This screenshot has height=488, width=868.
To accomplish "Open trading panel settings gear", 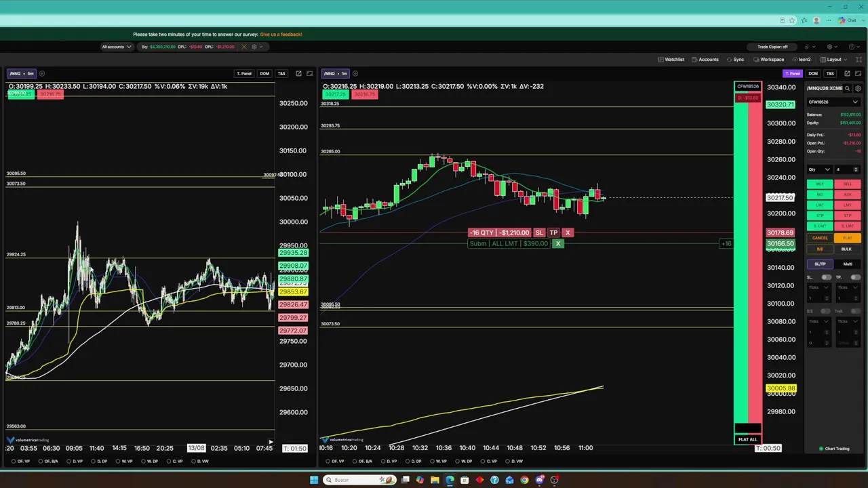I will click(x=858, y=88).
